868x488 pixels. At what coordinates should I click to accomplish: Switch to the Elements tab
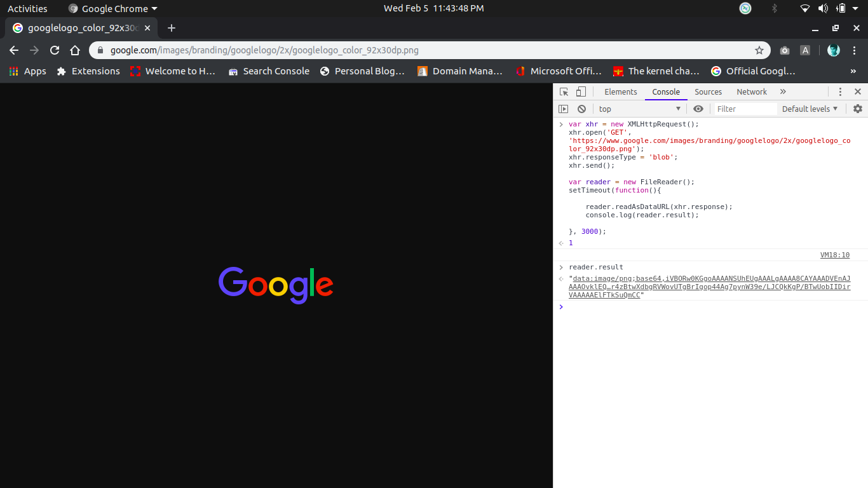[x=621, y=92]
